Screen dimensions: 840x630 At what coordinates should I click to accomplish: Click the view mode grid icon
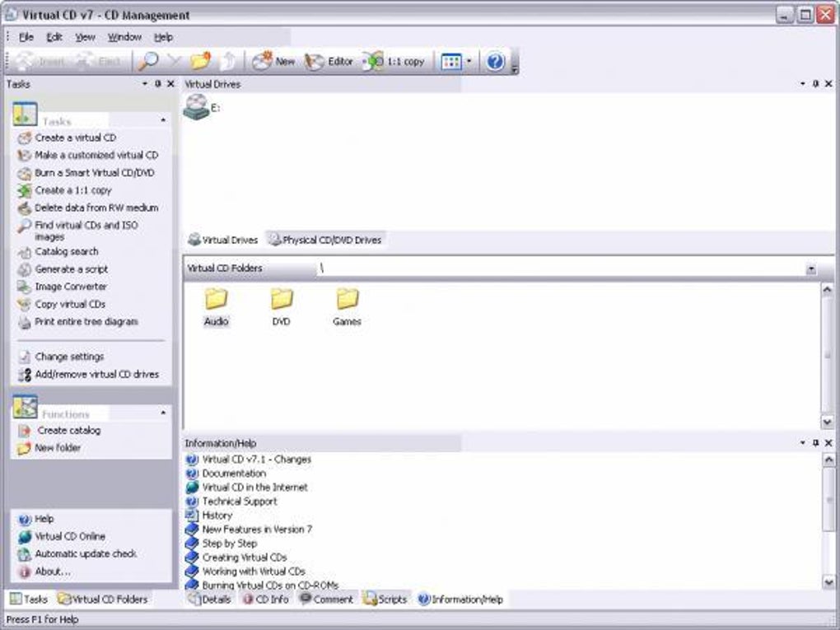[451, 62]
